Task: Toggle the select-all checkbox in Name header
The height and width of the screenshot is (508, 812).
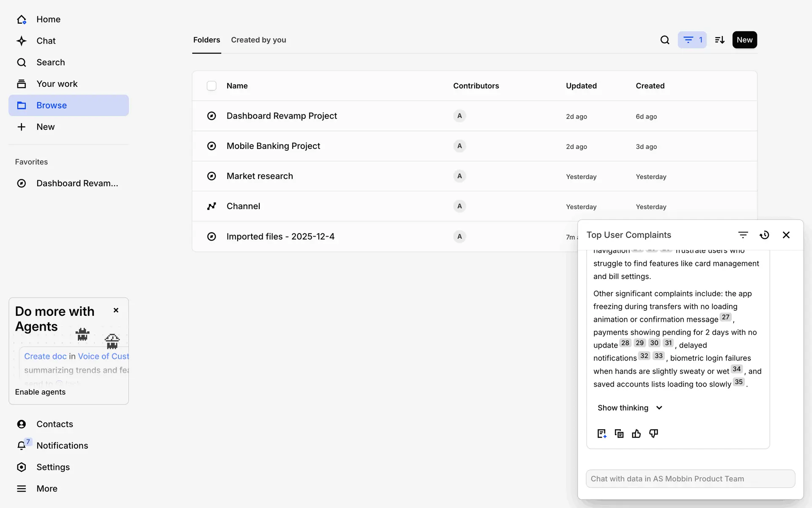Action: tap(211, 86)
